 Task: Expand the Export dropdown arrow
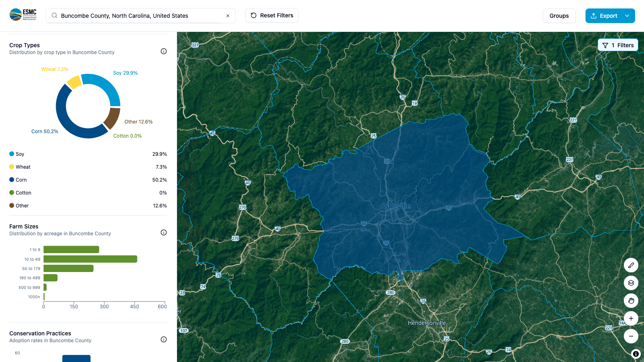[627, 16]
